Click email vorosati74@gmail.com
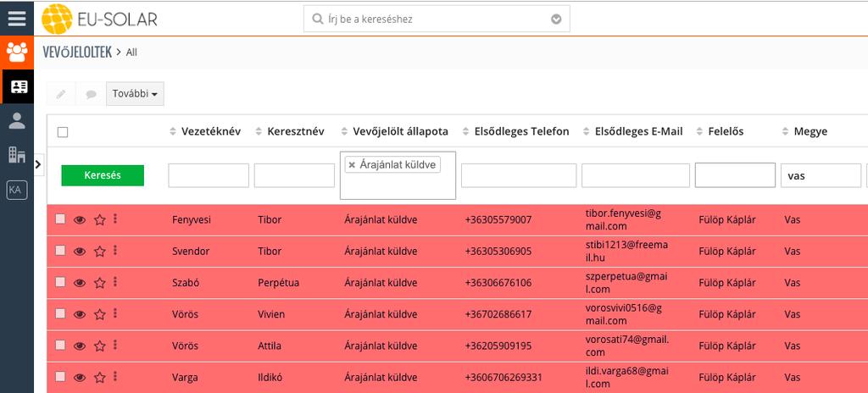This screenshot has height=393, width=868. [x=627, y=346]
